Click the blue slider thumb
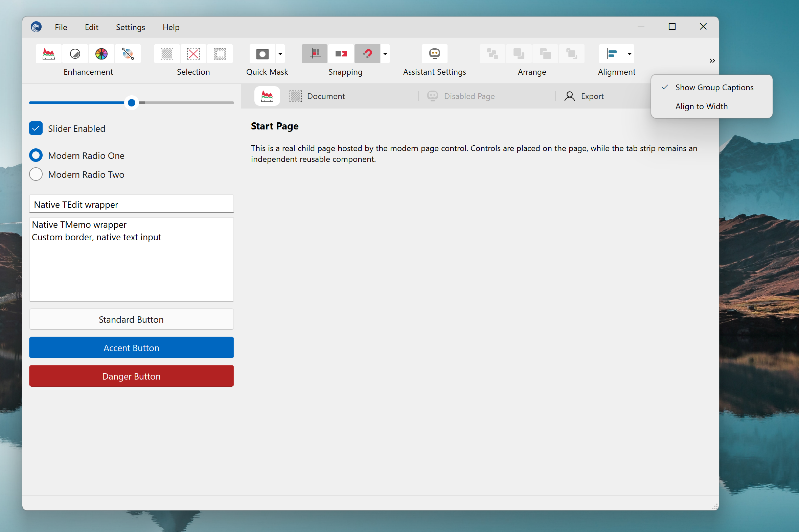 click(131, 102)
